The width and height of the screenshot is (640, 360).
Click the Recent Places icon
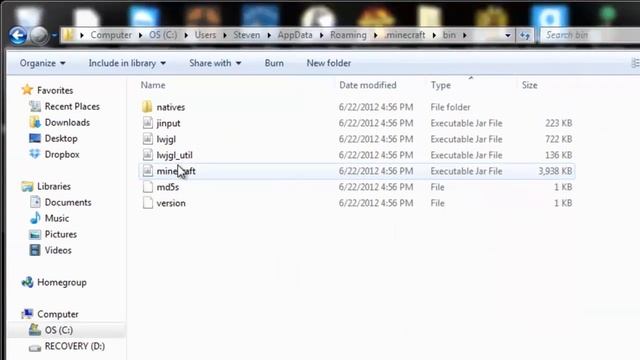click(x=35, y=106)
